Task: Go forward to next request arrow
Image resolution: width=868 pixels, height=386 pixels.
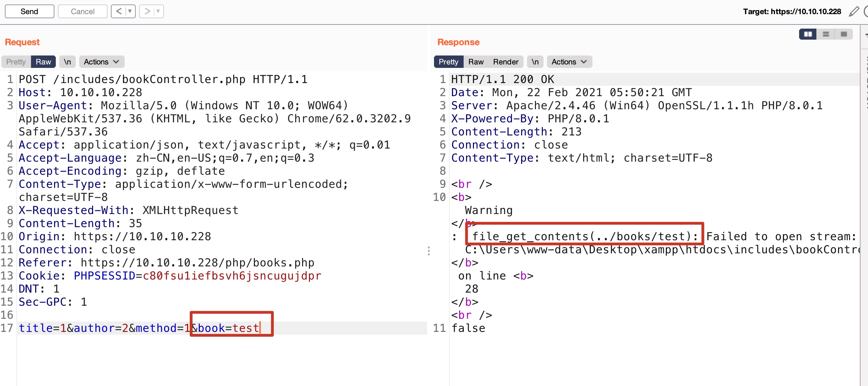Action: pyautogui.click(x=147, y=11)
